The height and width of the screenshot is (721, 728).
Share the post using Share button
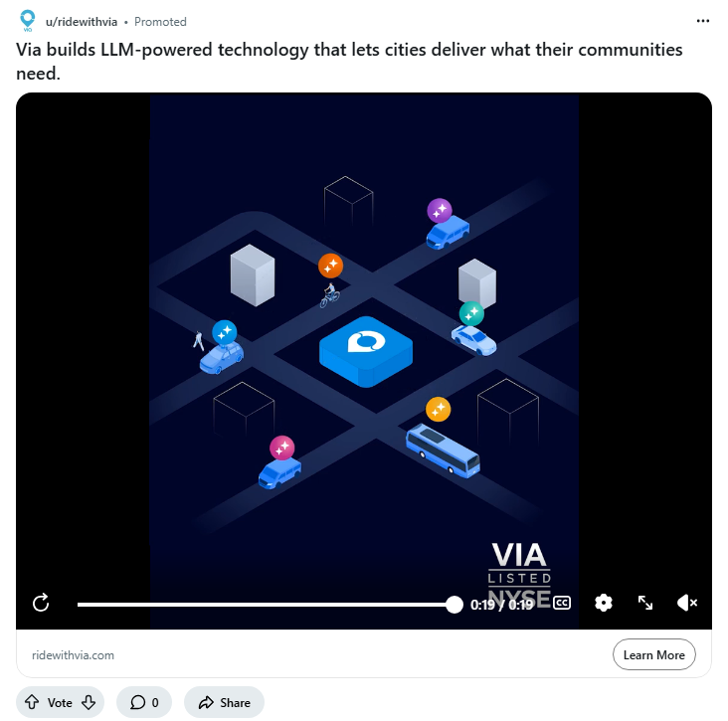224,702
